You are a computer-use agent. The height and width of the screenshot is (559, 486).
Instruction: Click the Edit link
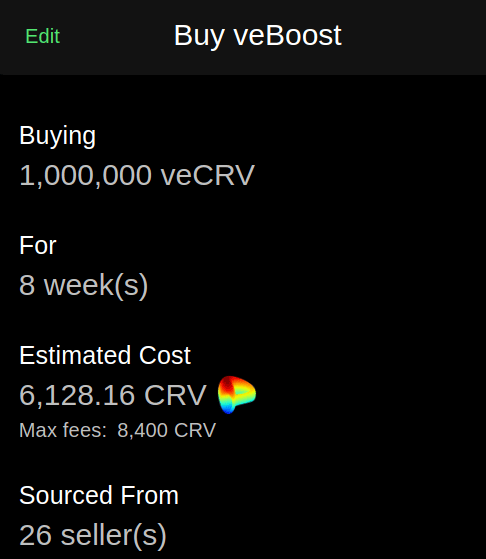pos(42,36)
